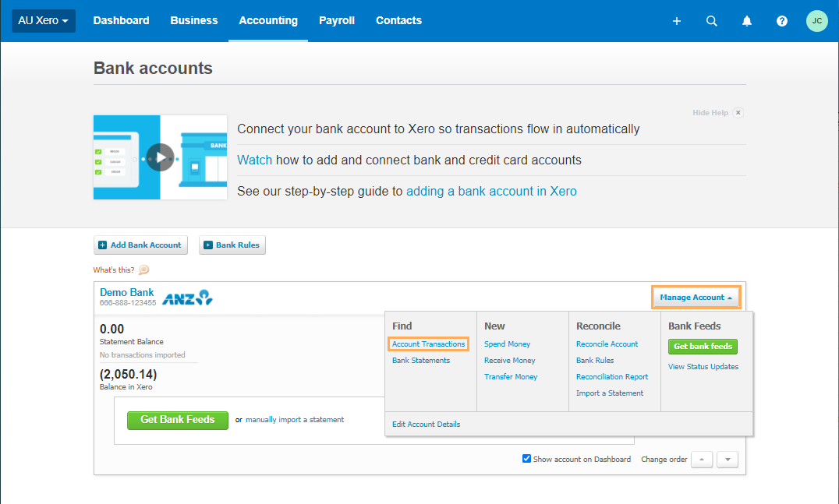Image resolution: width=839 pixels, height=504 pixels.
Task: Open the JC user profile avatar
Action: [816, 21]
